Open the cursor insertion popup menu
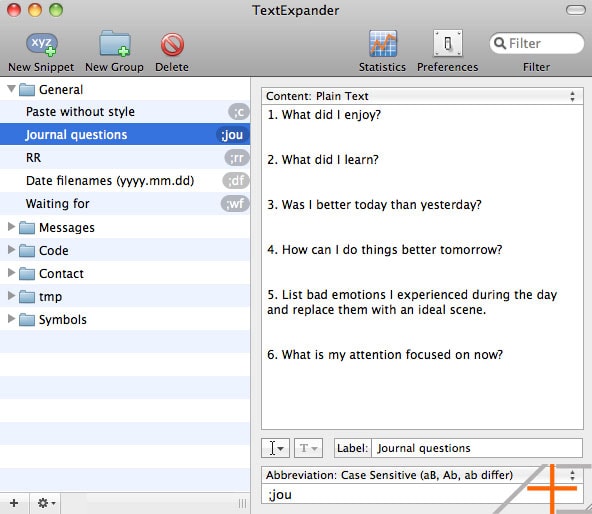 point(275,448)
